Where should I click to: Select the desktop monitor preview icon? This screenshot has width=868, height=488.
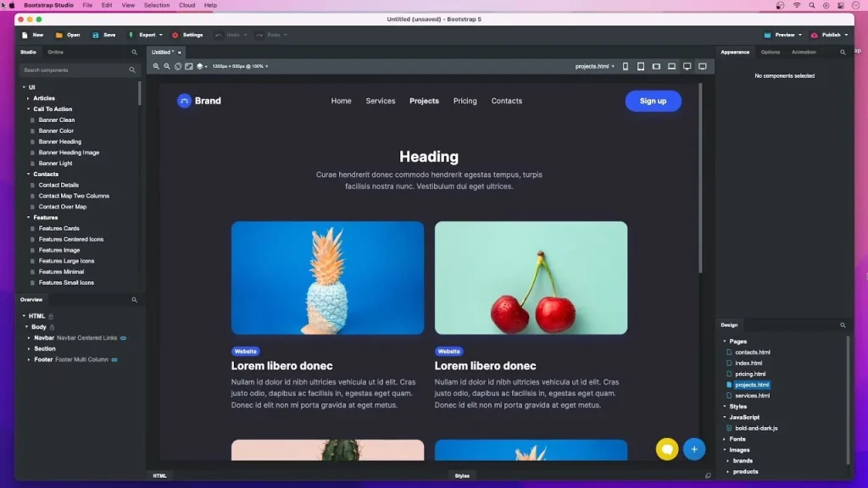coord(687,66)
